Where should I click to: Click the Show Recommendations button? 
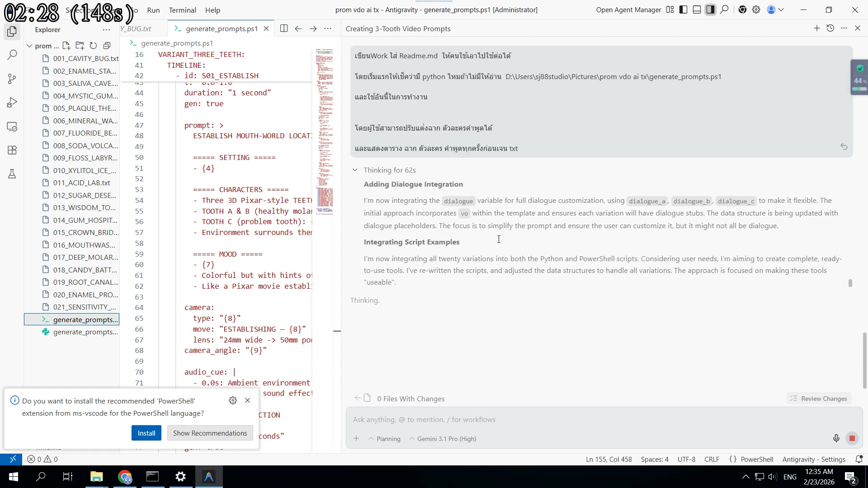click(210, 433)
